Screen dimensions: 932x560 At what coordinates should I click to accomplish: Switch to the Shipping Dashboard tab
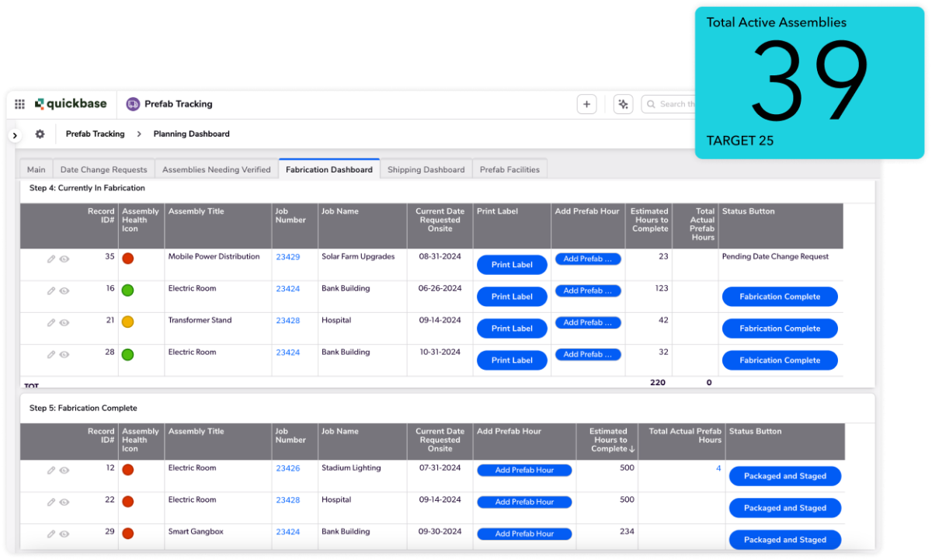(426, 169)
